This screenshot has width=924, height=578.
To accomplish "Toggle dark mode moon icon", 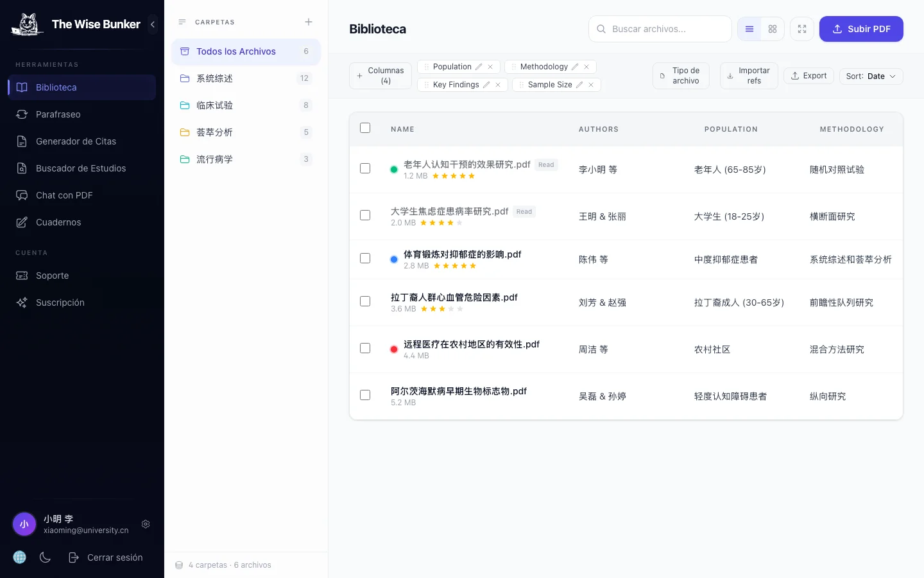I will [45, 557].
